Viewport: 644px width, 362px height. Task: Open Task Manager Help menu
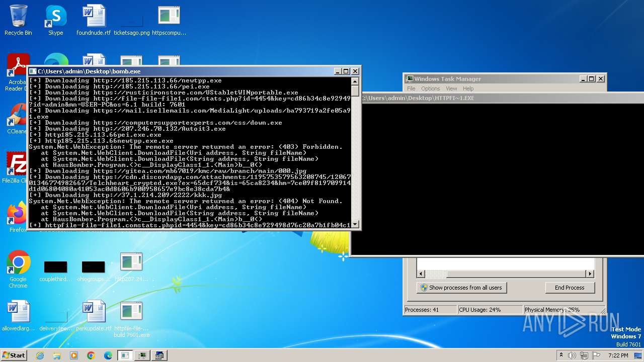(468, 88)
